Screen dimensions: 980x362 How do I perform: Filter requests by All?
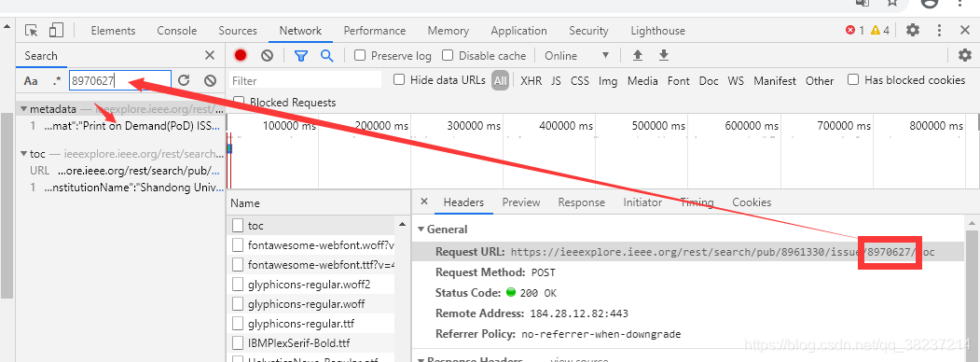pos(500,80)
